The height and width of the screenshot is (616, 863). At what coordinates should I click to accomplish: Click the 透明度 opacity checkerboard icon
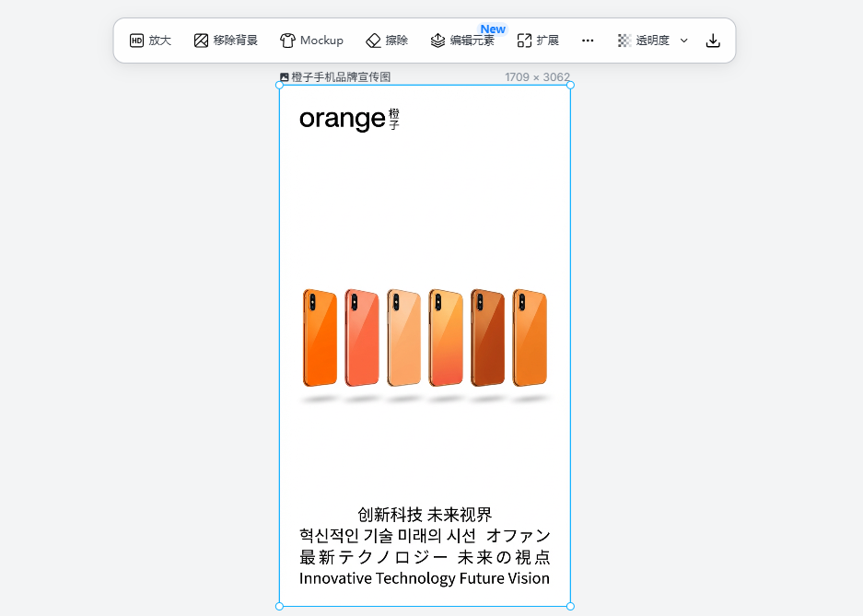[x=624, y=41]
